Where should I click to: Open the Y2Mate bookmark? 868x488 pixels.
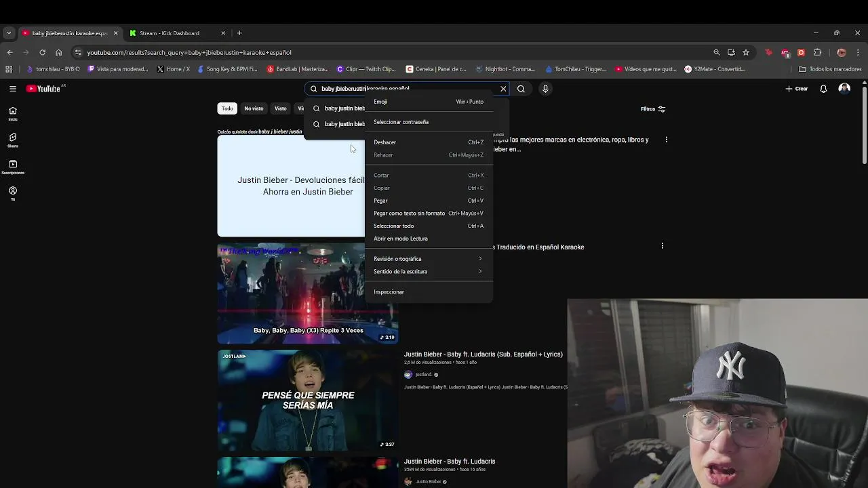tap(715, 69)
